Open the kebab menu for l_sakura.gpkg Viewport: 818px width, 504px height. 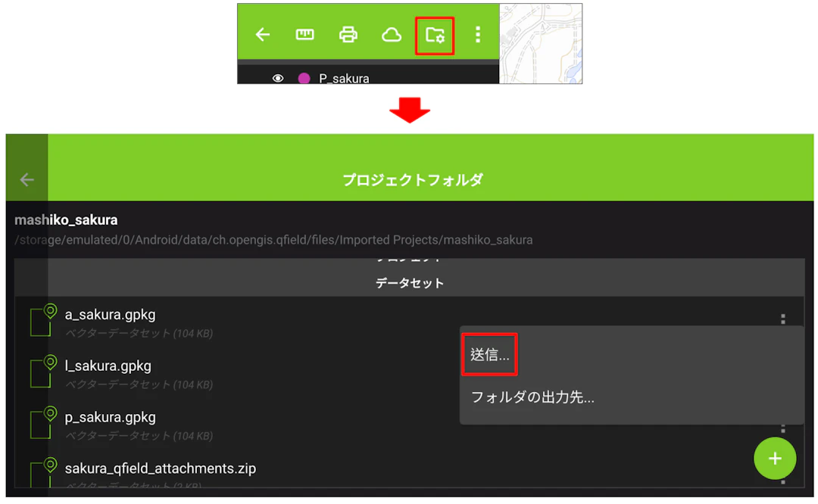coord(783,371)
